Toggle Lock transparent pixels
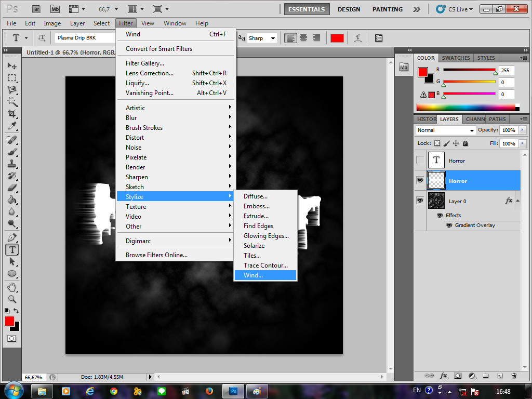 click(437, 143)
